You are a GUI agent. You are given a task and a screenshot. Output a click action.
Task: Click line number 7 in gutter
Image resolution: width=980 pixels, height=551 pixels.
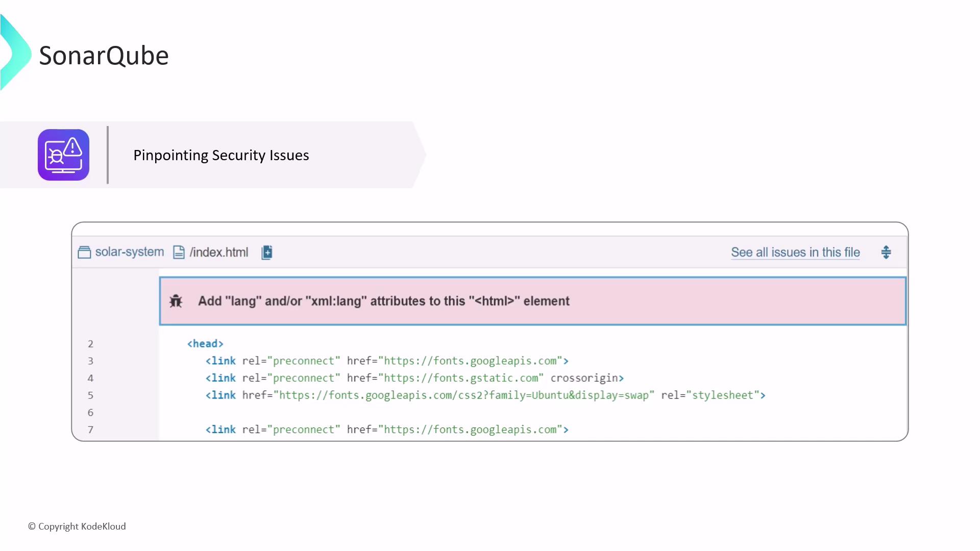[90, 430]
